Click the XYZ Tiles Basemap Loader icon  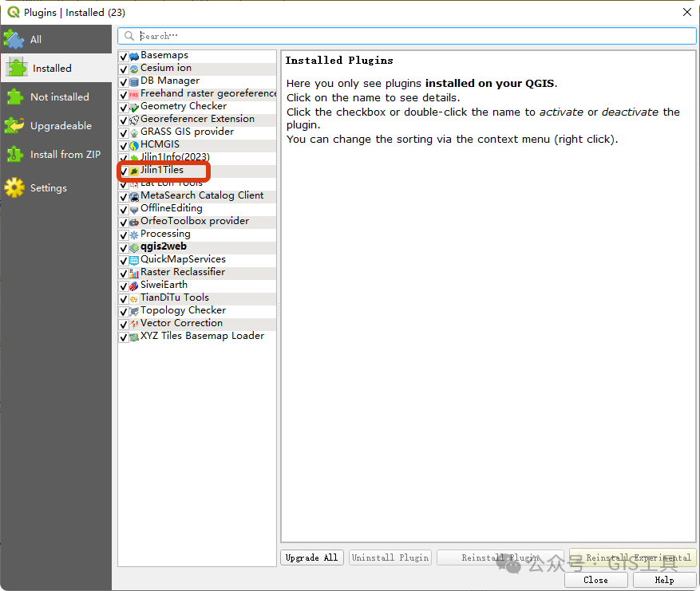click(134, 337)
